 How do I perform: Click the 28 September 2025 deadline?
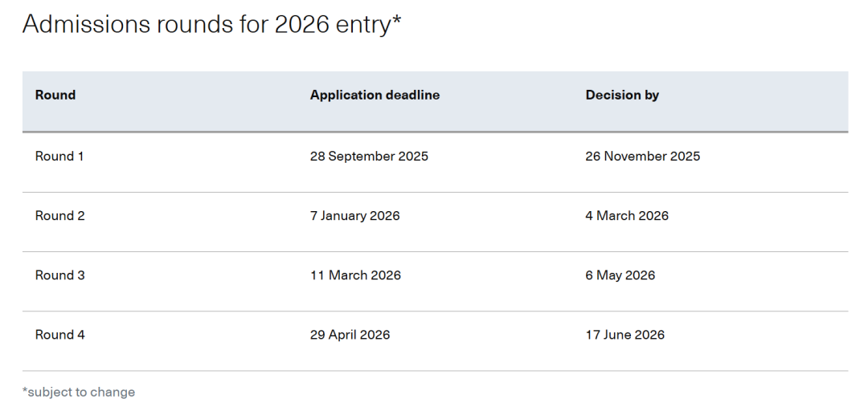pos(369,157)
